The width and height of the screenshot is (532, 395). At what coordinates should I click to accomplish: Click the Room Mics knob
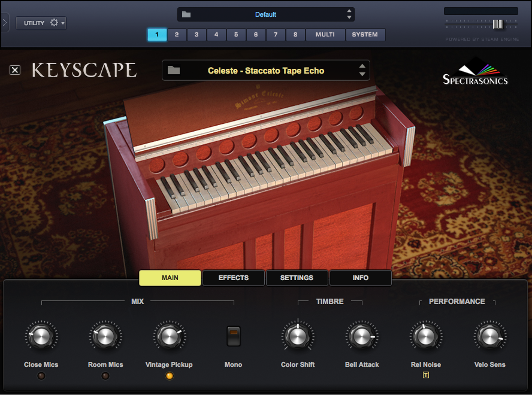105,336
